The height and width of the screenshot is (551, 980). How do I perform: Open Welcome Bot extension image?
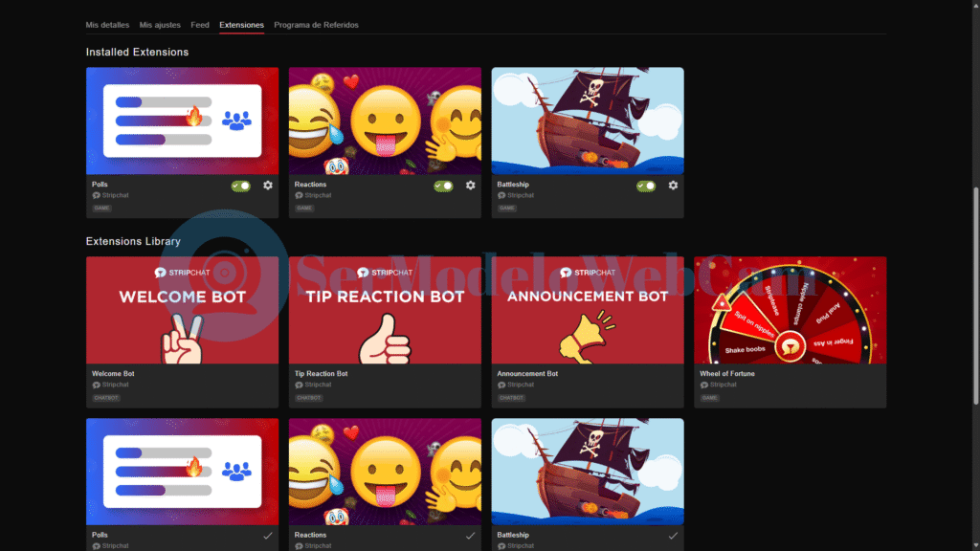point(182,310)
